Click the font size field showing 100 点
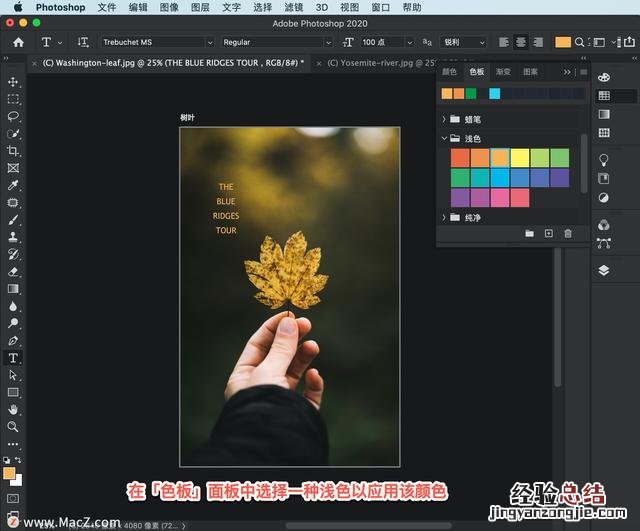Image resolution: width=640 pixels, height=531 pixels. coord(387,43)
